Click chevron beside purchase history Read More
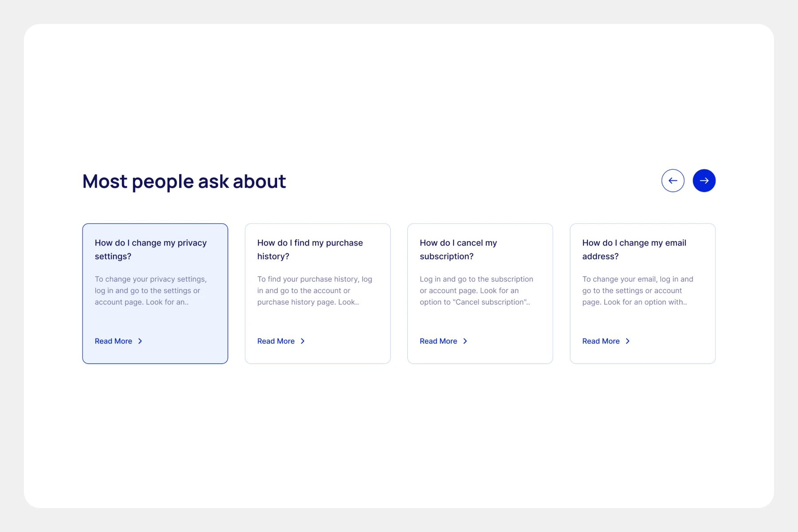This screenshot has height=532, width=798. point(303,341)
